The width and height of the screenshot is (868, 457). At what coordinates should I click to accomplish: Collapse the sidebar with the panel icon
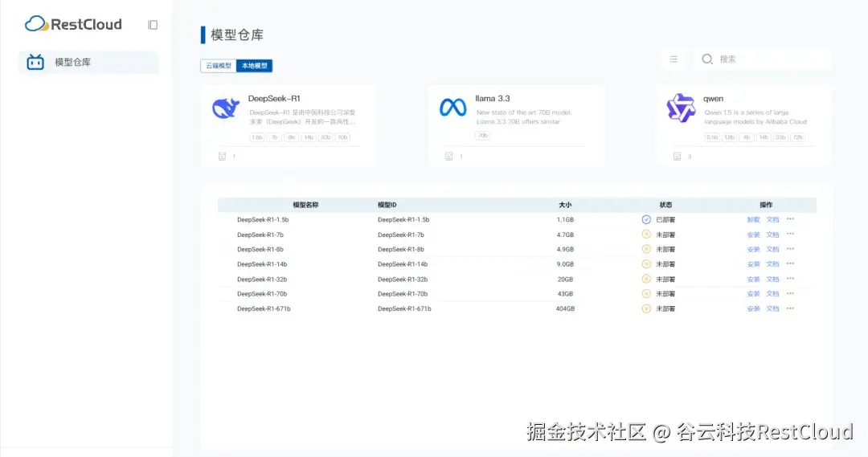coord(153,25)
